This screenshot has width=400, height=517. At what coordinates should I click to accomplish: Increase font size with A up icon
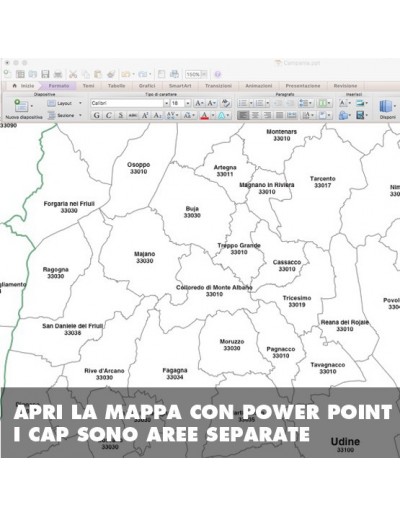(x=199, y=103)
